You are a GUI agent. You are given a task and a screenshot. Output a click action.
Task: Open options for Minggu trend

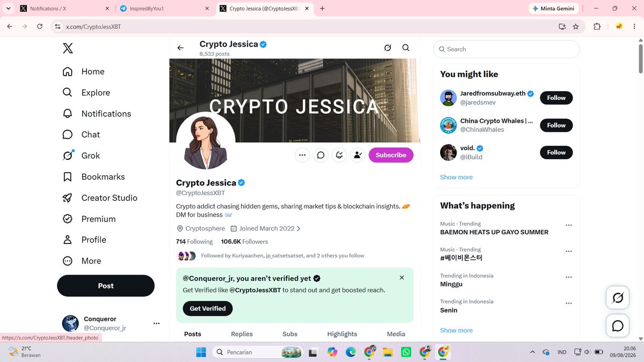click(569, 277)
